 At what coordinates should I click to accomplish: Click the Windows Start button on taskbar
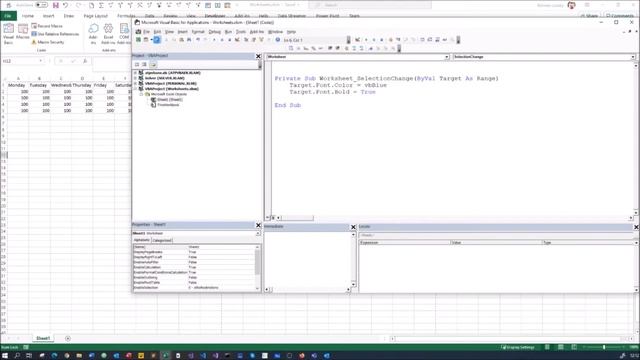click(x=5, y=356)
